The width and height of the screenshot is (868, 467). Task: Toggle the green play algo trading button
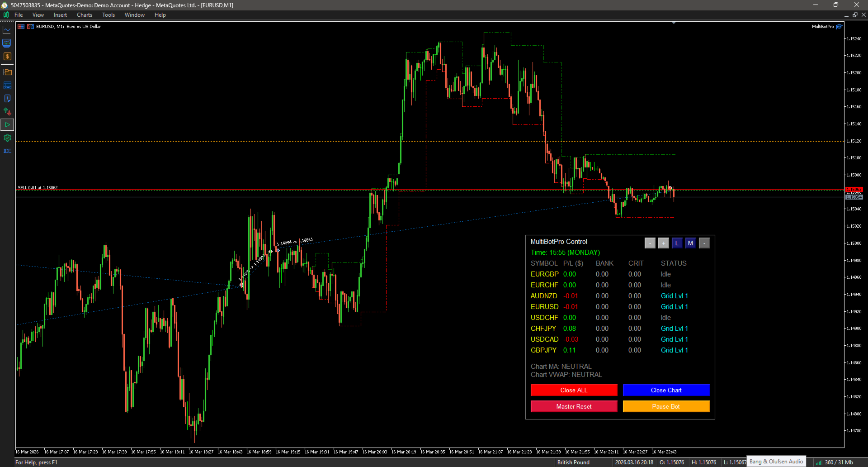click(7, 125)
